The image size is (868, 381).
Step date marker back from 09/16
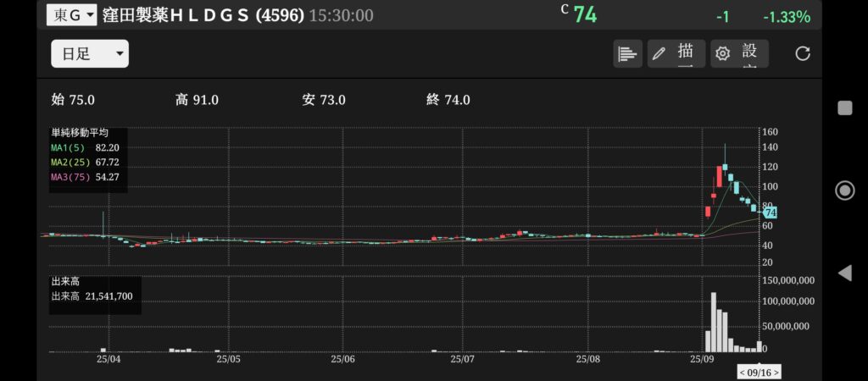(x=743, y=372)
